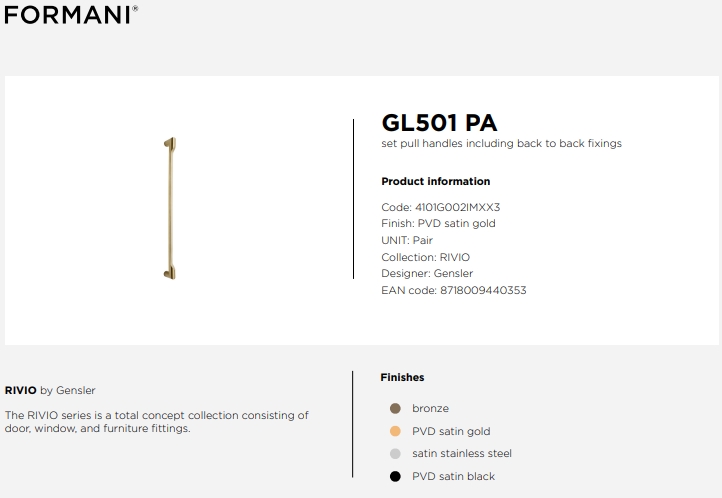Click the 'PVD satin black' finish label

coord(453,476)
